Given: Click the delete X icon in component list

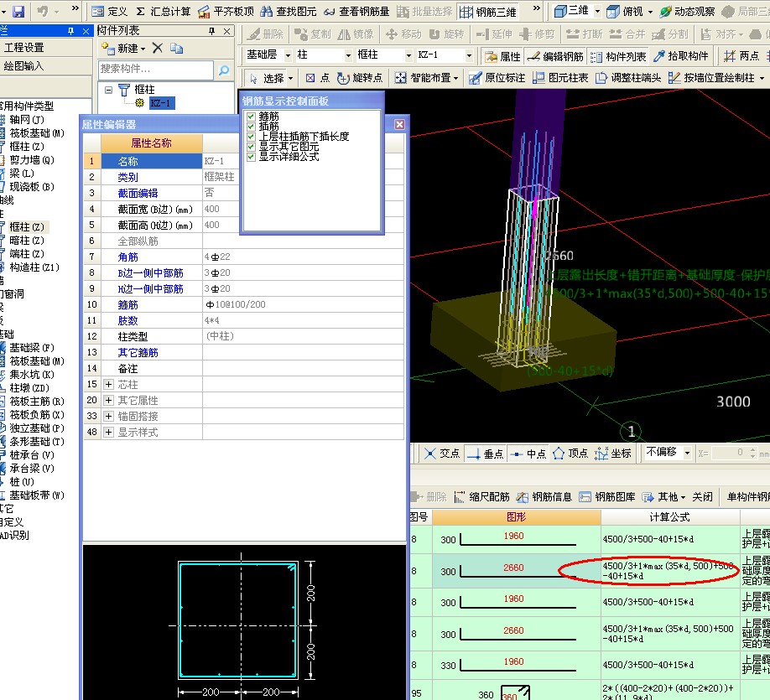Looking at the screenshot, I should (157, 48).
